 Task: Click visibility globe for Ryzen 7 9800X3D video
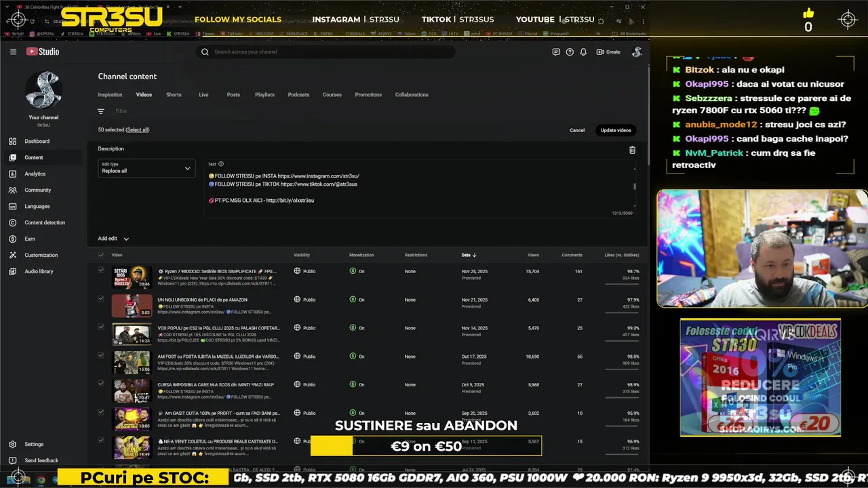pos(297,271)
